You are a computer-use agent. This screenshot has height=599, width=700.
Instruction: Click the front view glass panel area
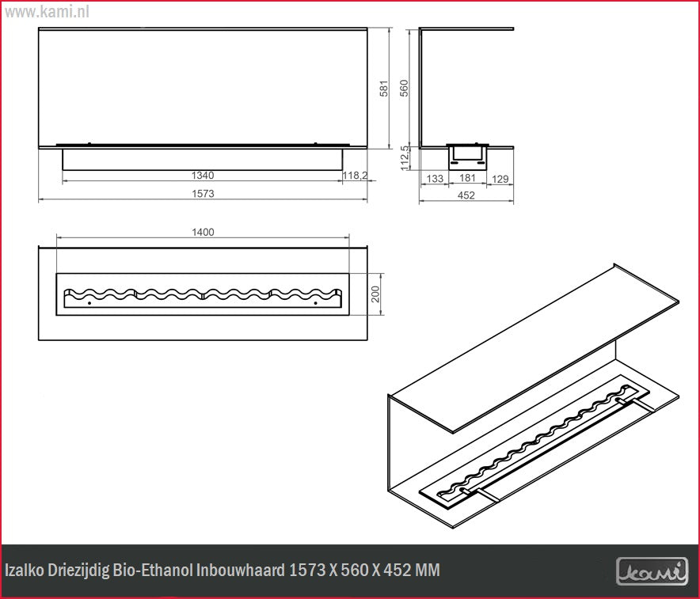pos(203,87)
